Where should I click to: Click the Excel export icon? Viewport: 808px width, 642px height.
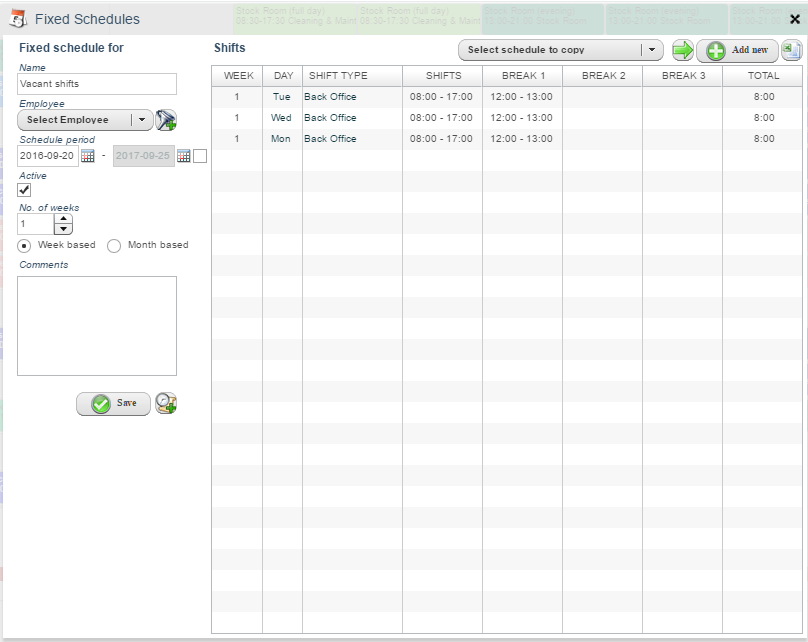[792, 50]
